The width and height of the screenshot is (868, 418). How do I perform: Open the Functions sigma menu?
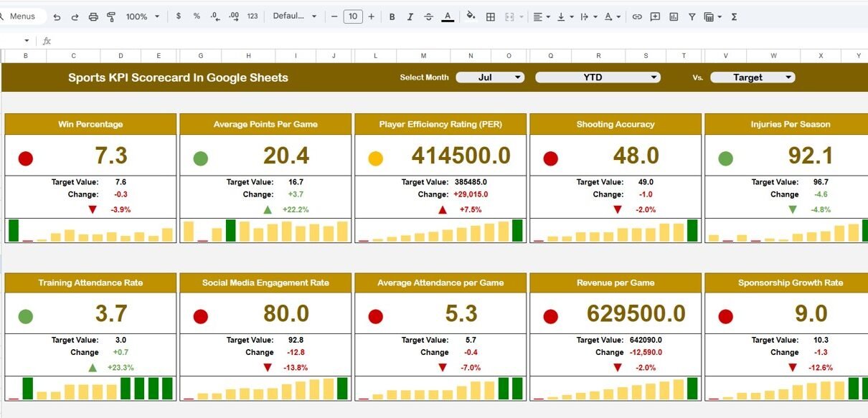(x=734, y=16)
